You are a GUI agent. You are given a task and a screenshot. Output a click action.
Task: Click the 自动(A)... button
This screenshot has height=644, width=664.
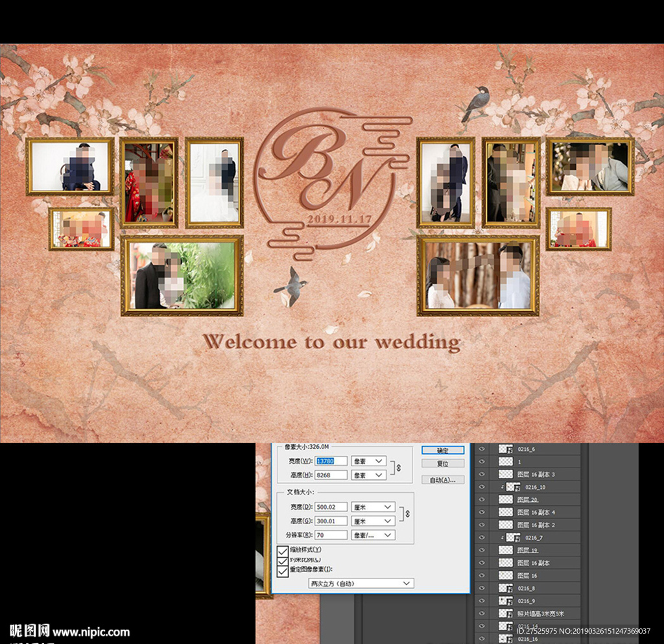(442, 480)
